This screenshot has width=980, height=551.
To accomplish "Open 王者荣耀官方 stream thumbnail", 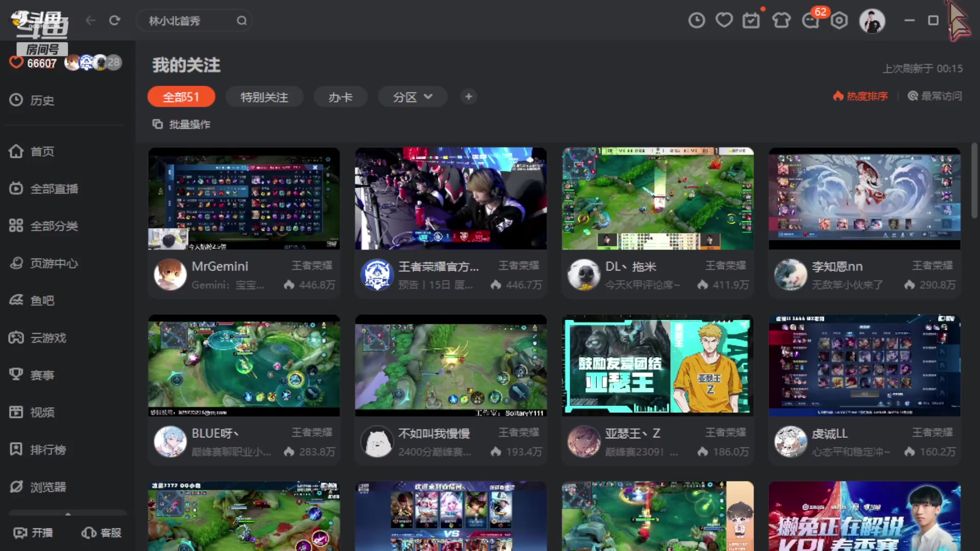I will (451, 198).
